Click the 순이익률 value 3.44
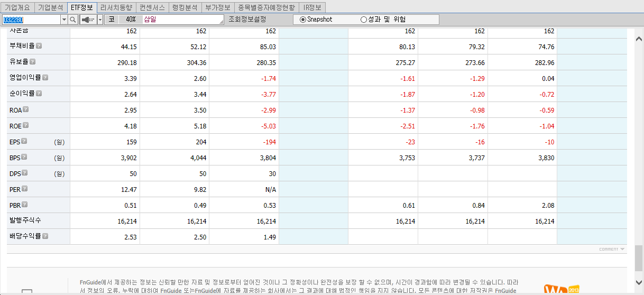Screen dimensions: 644x295 pos(200,95)
